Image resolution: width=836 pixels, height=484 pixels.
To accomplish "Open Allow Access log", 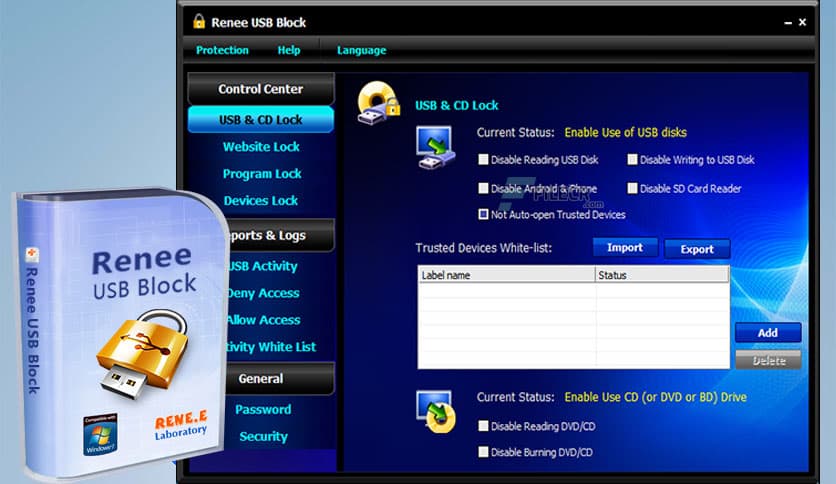I will (x=263, y=320).
